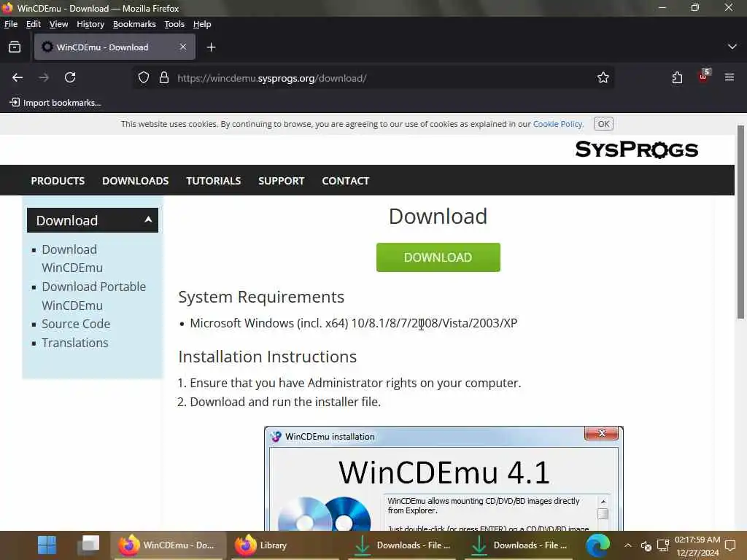747x560 pixels.
Task: Go back using the browser back arrow
Action: click(18, 77)
